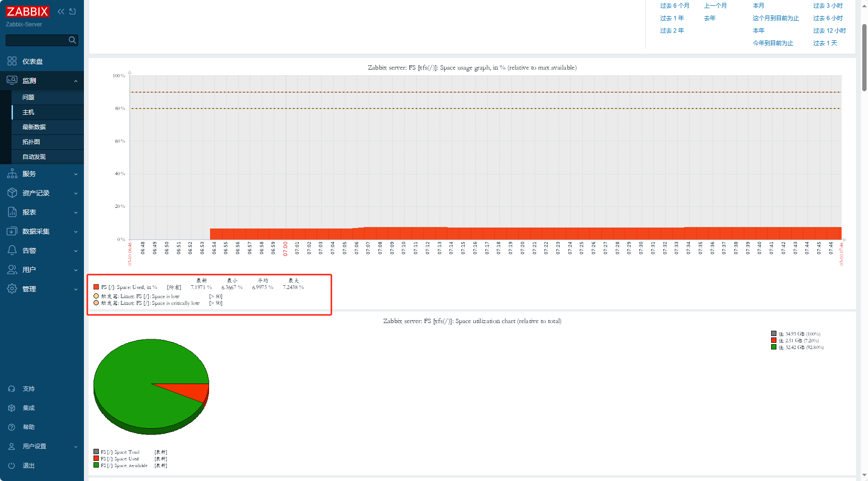
Task: Click the 管理 gear icon
Action: [12, 289]
